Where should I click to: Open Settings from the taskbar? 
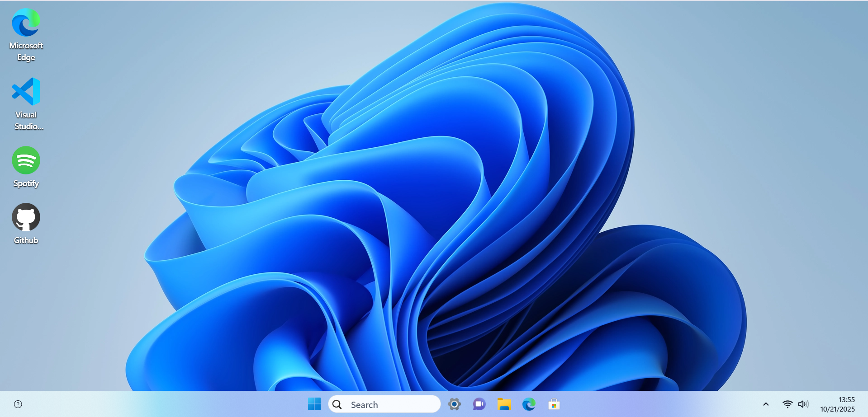[x=454, y=404]
